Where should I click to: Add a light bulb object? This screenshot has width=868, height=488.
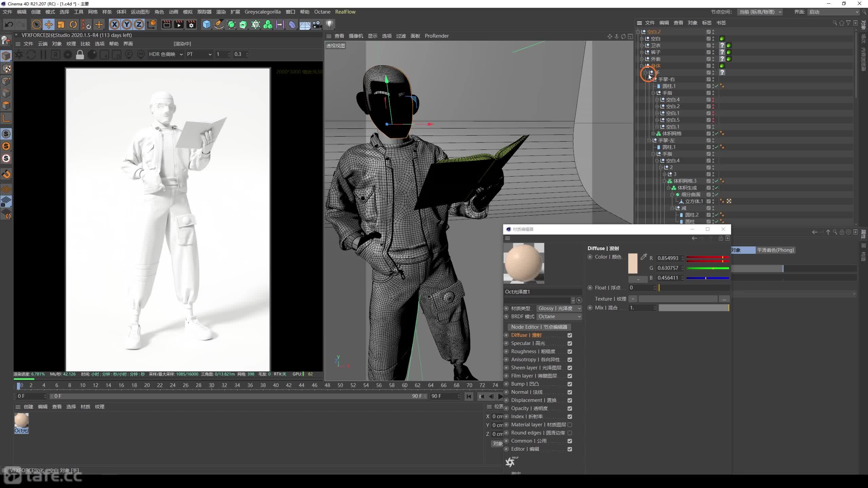(329, 24)
